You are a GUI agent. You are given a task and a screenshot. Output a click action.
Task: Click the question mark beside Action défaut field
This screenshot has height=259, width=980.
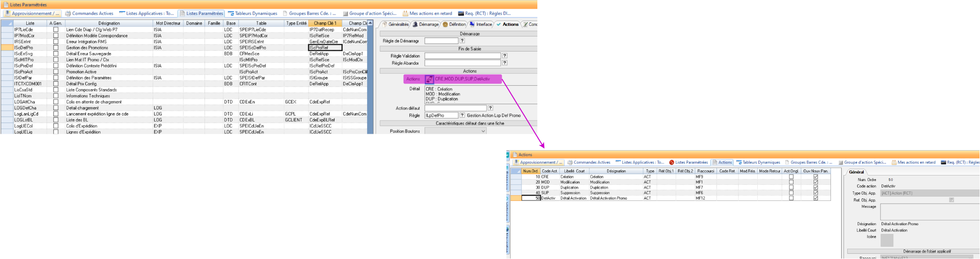click(x=490, y=108)
